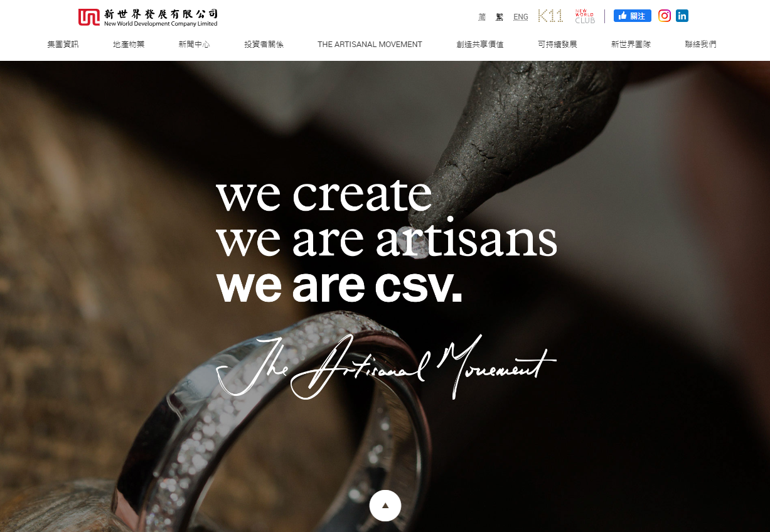Click the round up-arrow button
770x532 pixels.
(385, 505)
